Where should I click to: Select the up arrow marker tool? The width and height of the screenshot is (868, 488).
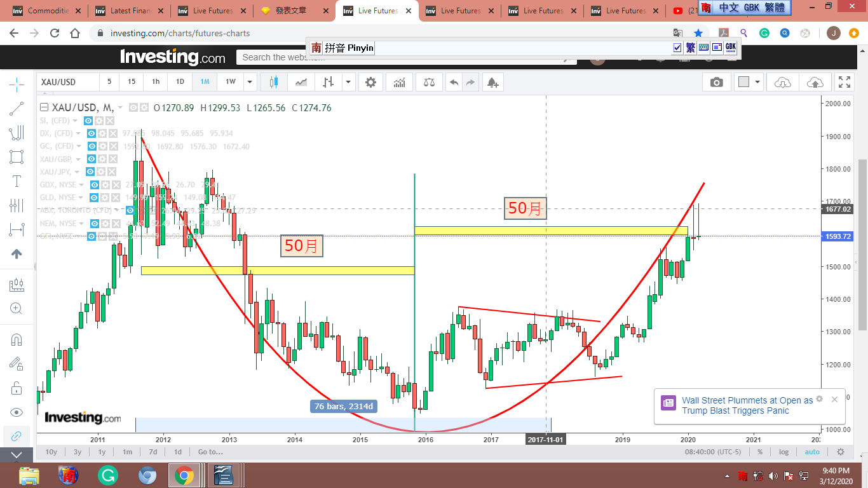point(17,254)
